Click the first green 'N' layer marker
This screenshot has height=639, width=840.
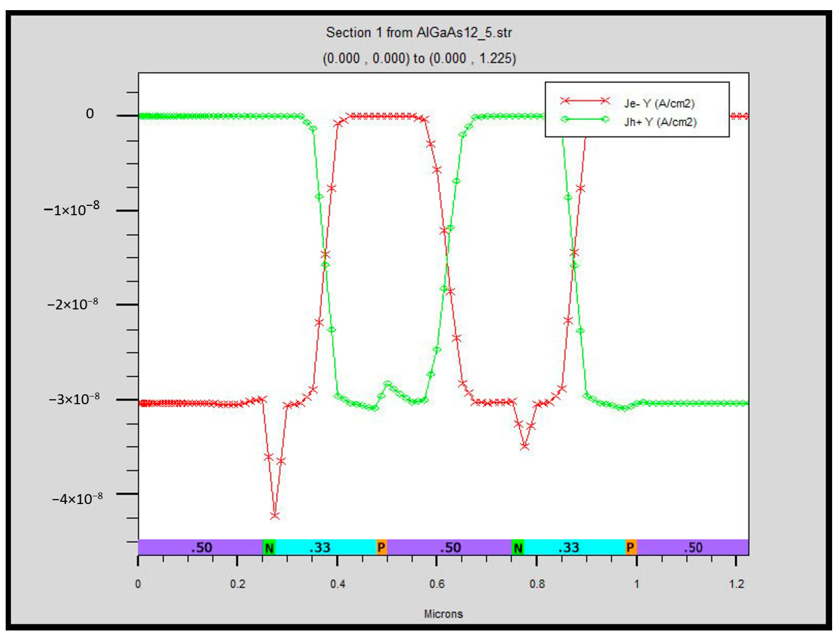[x=269, y=548]
